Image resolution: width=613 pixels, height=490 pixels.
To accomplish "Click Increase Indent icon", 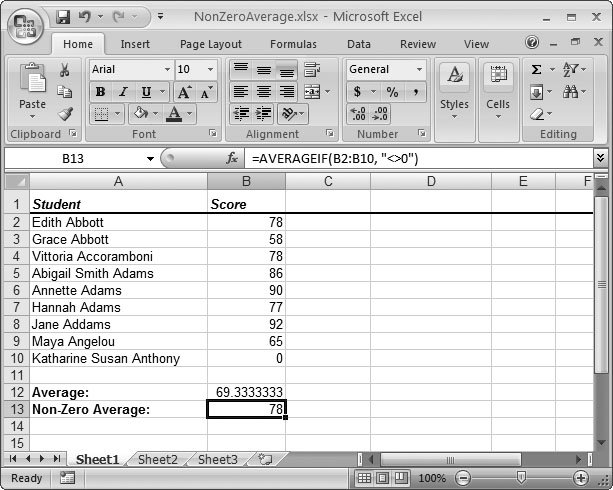I will pos(263,114).
